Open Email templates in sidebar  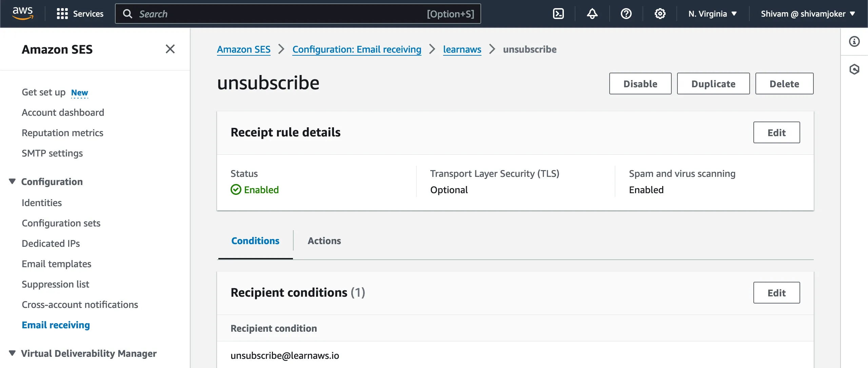[56, 264]
